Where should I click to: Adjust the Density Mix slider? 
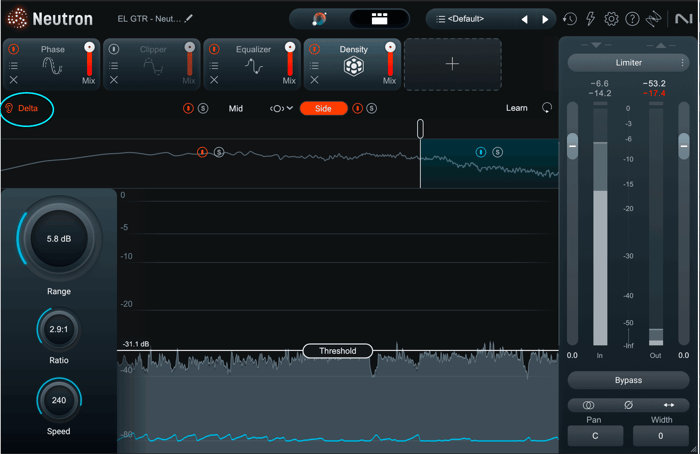(390, 60)
